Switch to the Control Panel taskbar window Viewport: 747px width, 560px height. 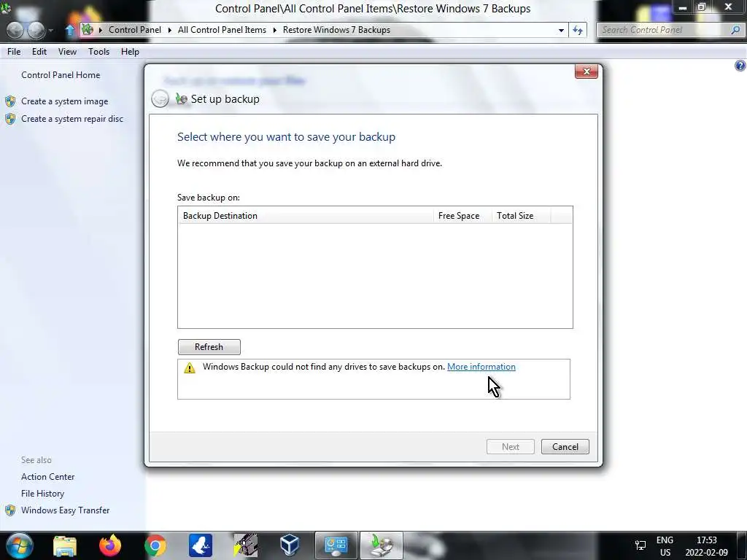(x=336, y=545)
